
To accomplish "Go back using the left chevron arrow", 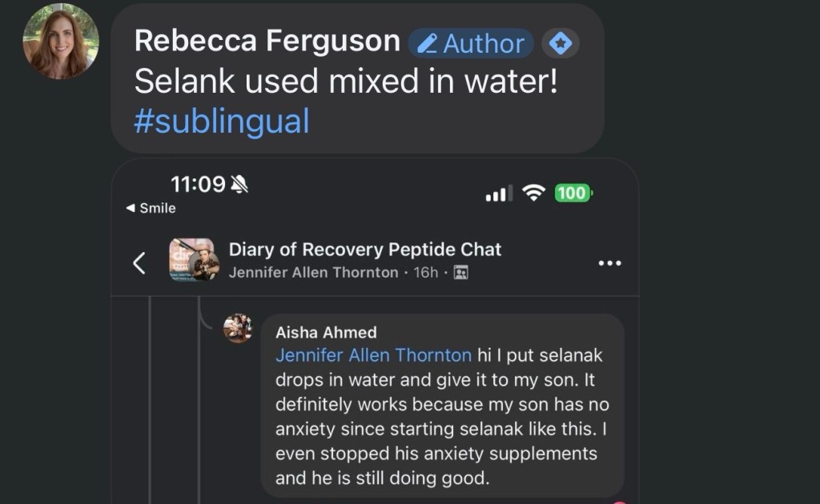I will [x=139, y=262].
